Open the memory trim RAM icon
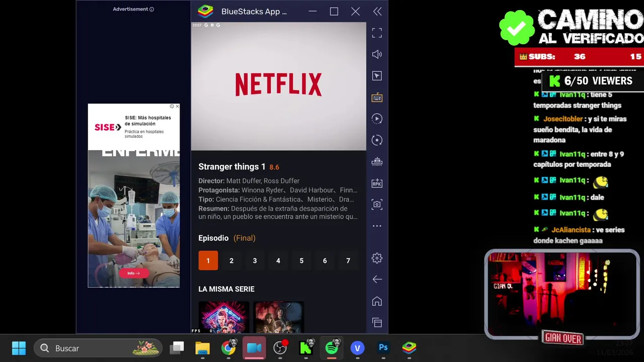The height and width of the screenshot is (362, 644). point(377,162)
